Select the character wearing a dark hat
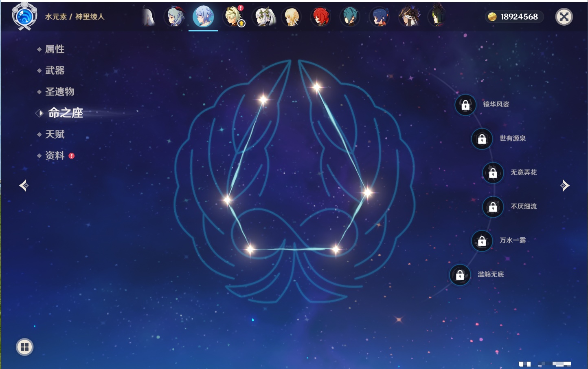Screen dimensions: 588x369 tap(408, 17)
